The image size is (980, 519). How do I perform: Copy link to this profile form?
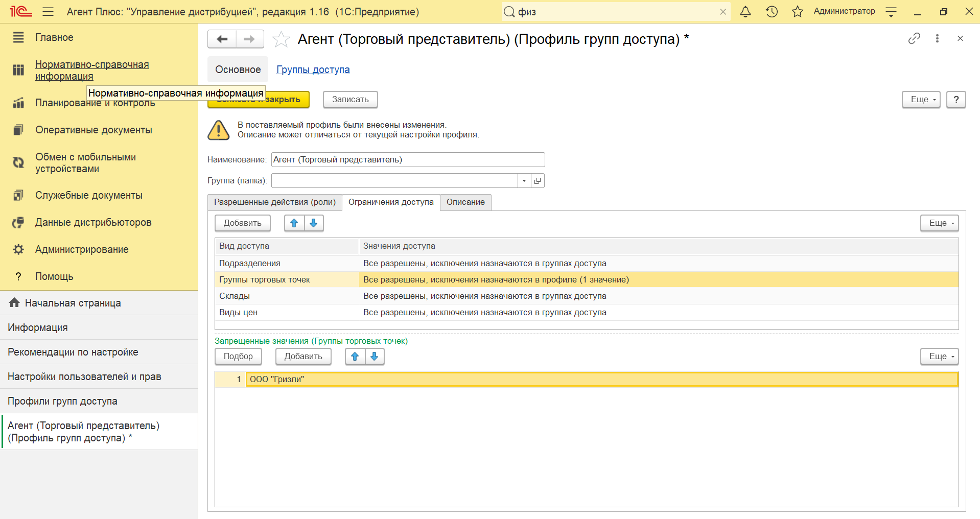(914, 38)
